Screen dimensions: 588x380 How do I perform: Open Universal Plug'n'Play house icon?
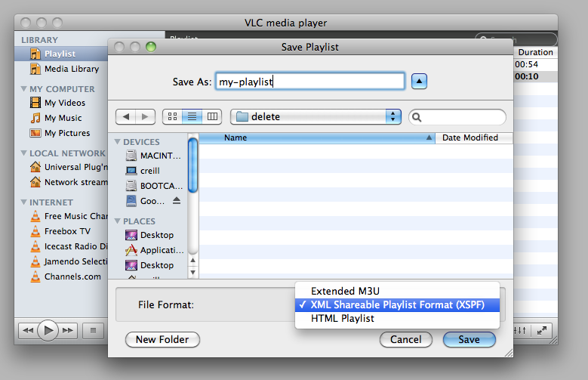[35, 167]
